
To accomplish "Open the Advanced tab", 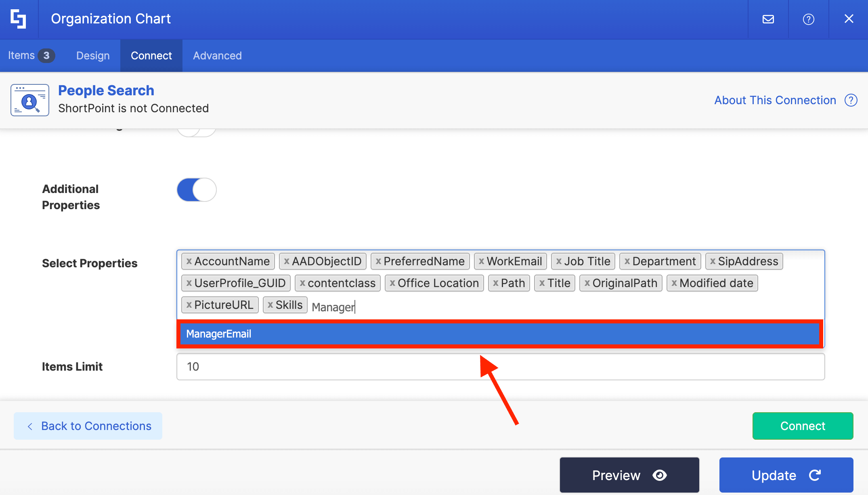I will 217,56.
